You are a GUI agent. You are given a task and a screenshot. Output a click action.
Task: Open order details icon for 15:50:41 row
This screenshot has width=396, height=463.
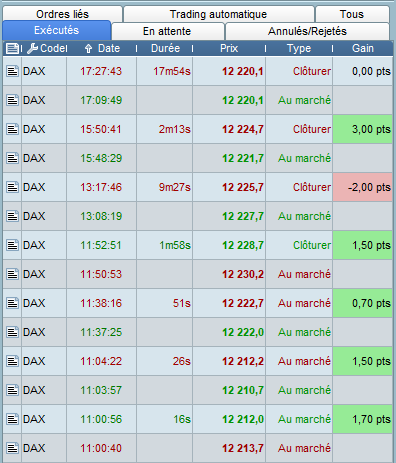click(x=12, y=129)
